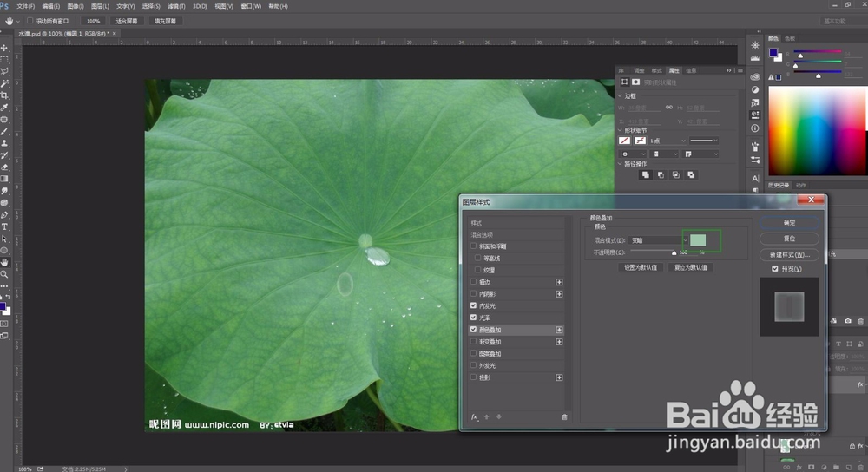This screenshot has width=868, height=472.
Task: Click the 设置为默认值 button
Action: click(641, 268)
